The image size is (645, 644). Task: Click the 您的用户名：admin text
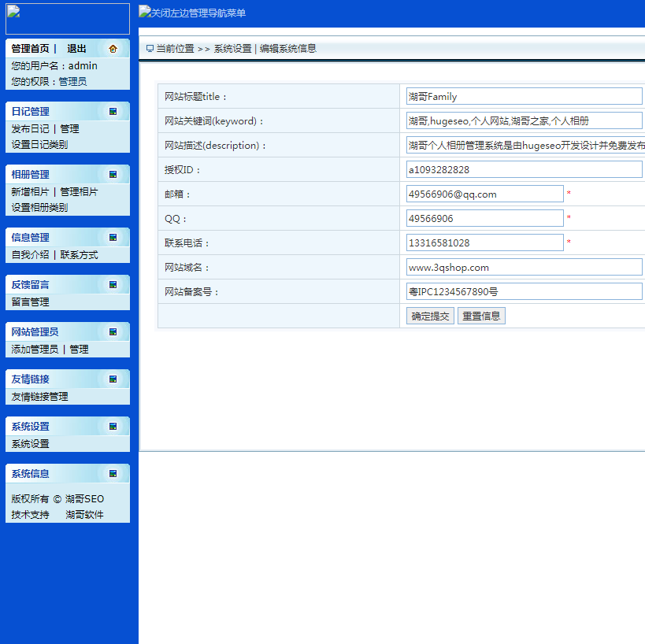point(54,66)
